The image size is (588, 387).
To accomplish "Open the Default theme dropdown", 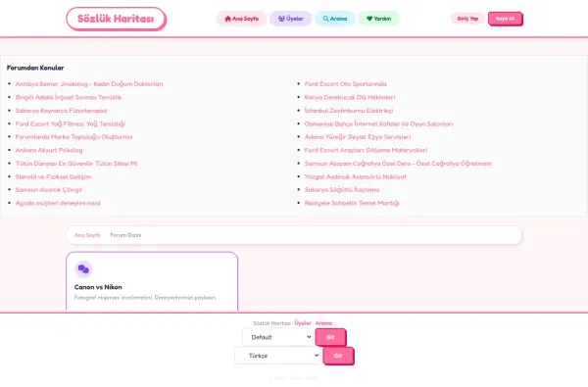I will 278,337.
